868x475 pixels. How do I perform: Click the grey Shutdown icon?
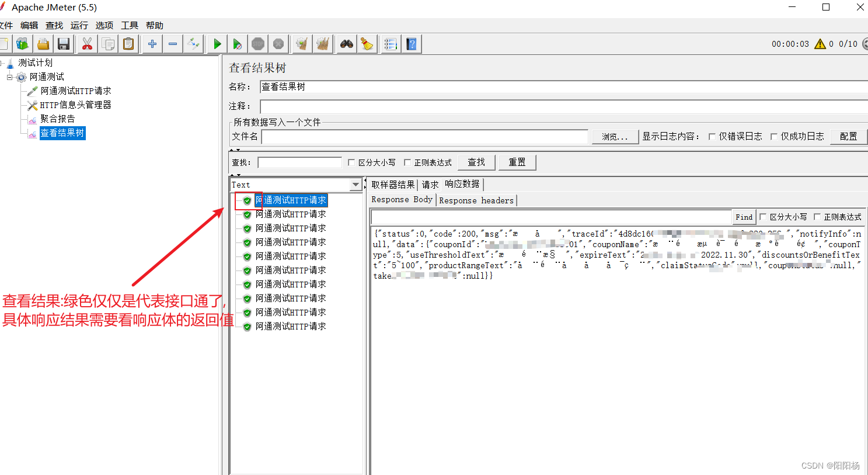(x=279, y=44)
